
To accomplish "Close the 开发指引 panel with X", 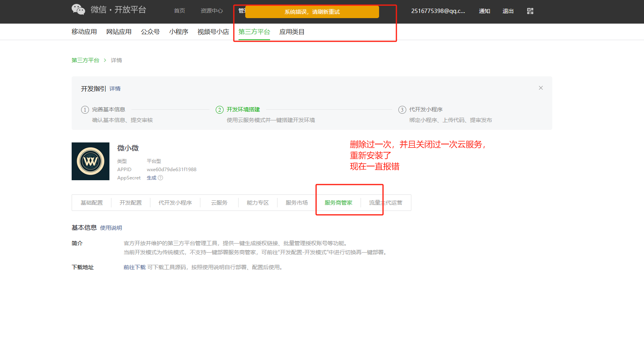I will point(541,88).
